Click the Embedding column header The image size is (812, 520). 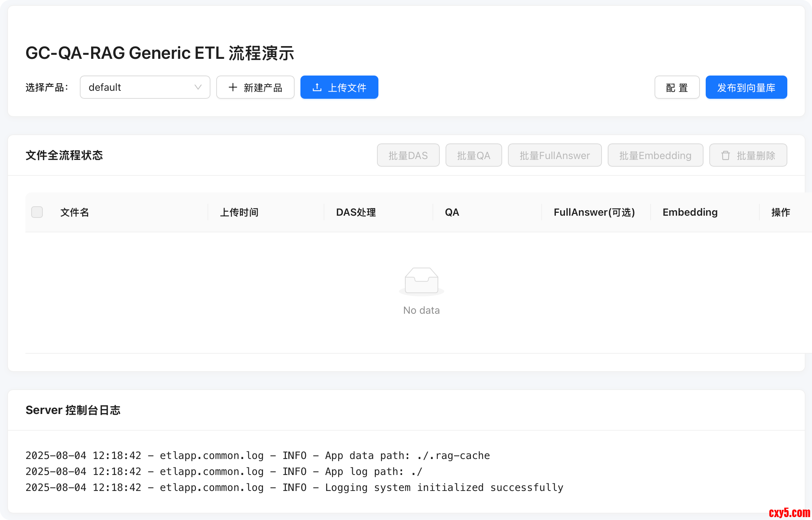690,212
